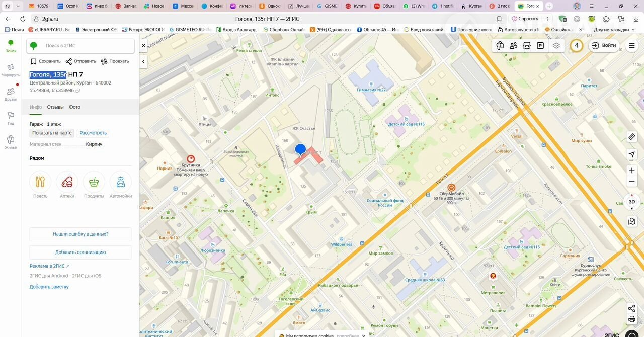This screenshot has height=337, width=644.
Task: Open the Маршруты section in sidebar
Action: [11, 70]
